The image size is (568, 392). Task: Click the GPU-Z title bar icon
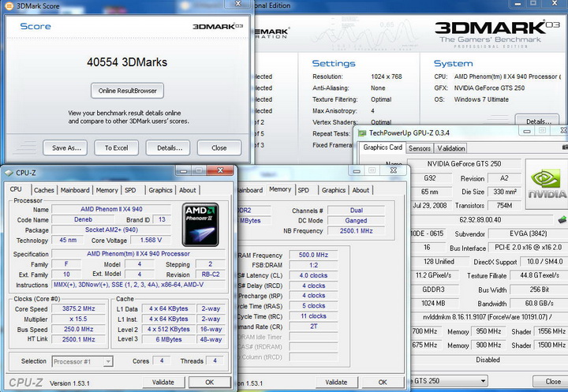(362, 133)
